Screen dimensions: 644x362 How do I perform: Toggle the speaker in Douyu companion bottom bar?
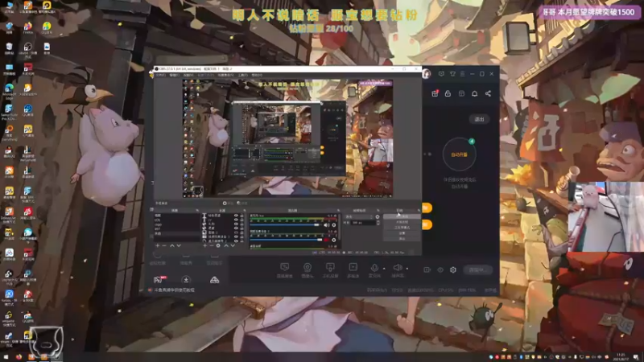coord(397,268)
